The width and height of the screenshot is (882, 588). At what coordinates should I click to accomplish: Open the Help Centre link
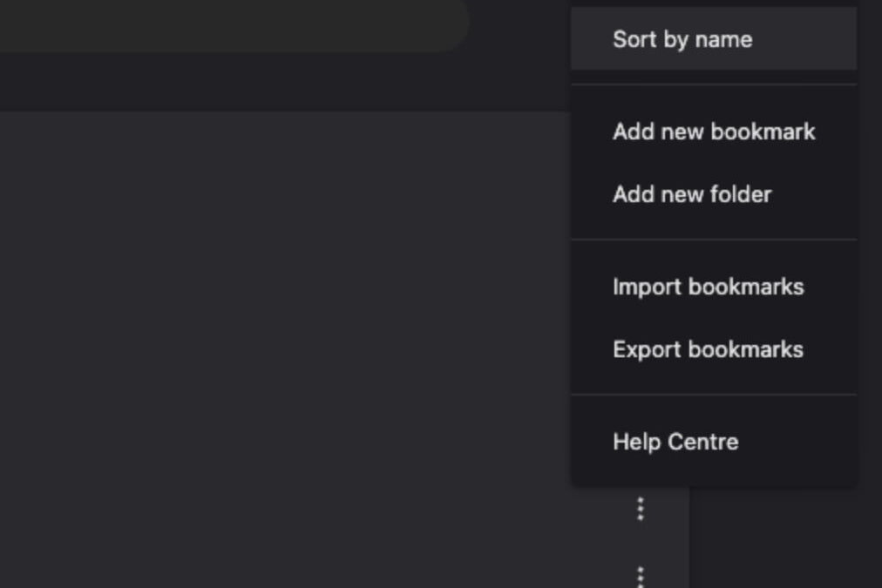675,442
